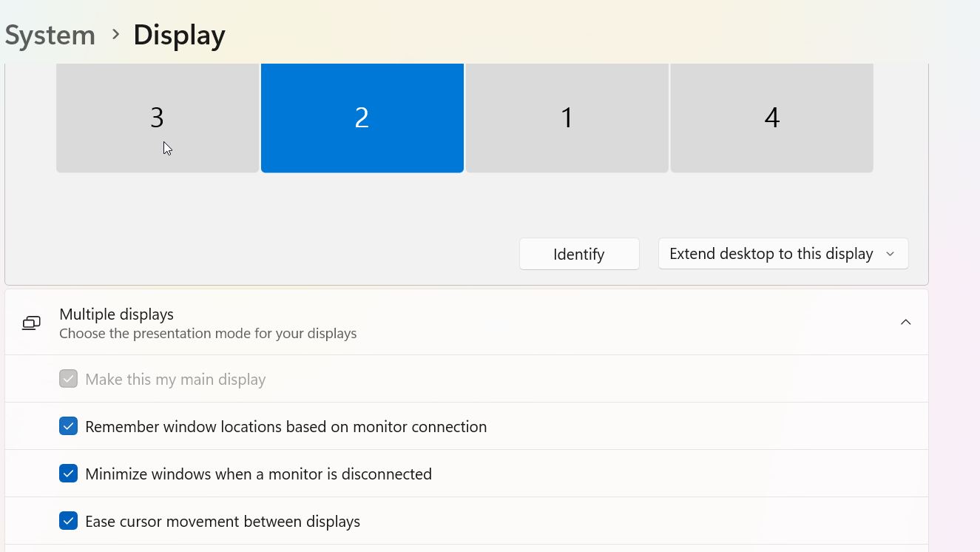The image size is (980, 552).
Task: Click Display in the breadcrumb header
Action: (x=178, y=35)
